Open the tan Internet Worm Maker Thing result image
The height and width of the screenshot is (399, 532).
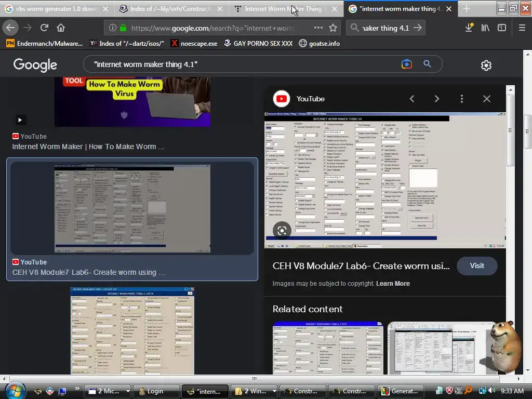pyautogui.click(x=132, y=331)
